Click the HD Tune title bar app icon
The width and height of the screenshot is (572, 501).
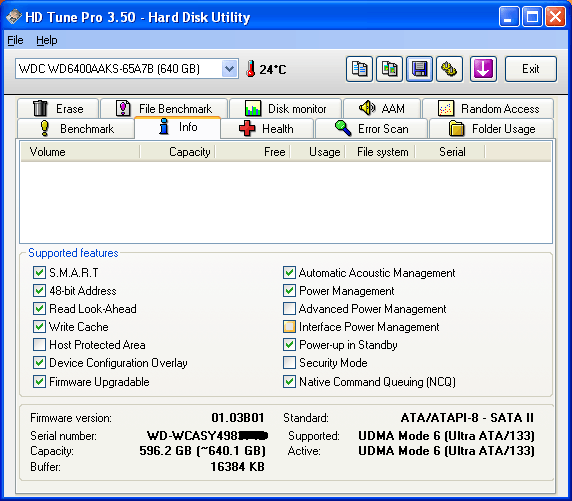tap(13, 17)
